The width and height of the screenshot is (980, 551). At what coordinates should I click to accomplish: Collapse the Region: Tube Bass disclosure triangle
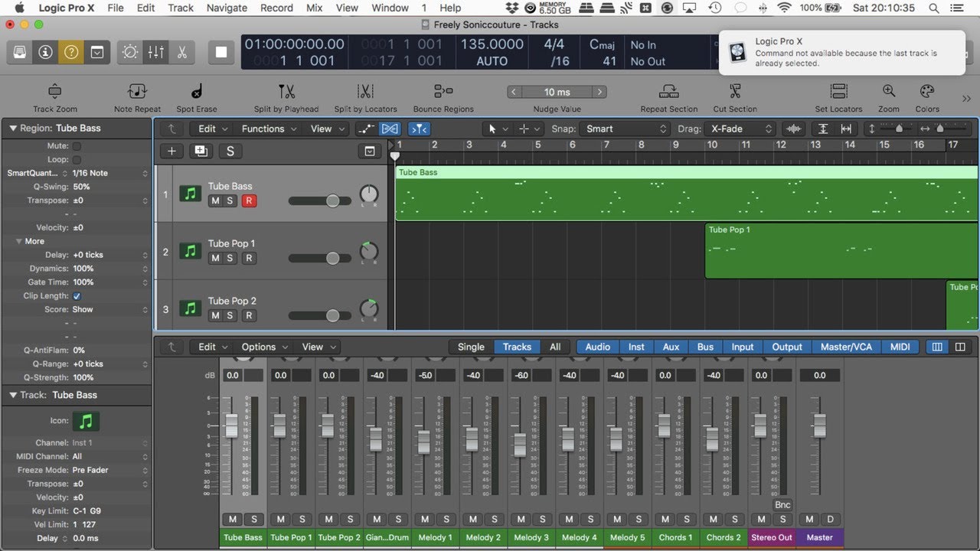[x=12, y=129]
